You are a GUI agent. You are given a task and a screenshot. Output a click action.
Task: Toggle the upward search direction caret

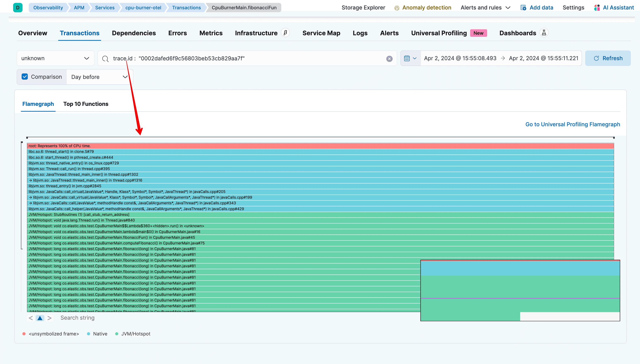(x=40, y=318)
